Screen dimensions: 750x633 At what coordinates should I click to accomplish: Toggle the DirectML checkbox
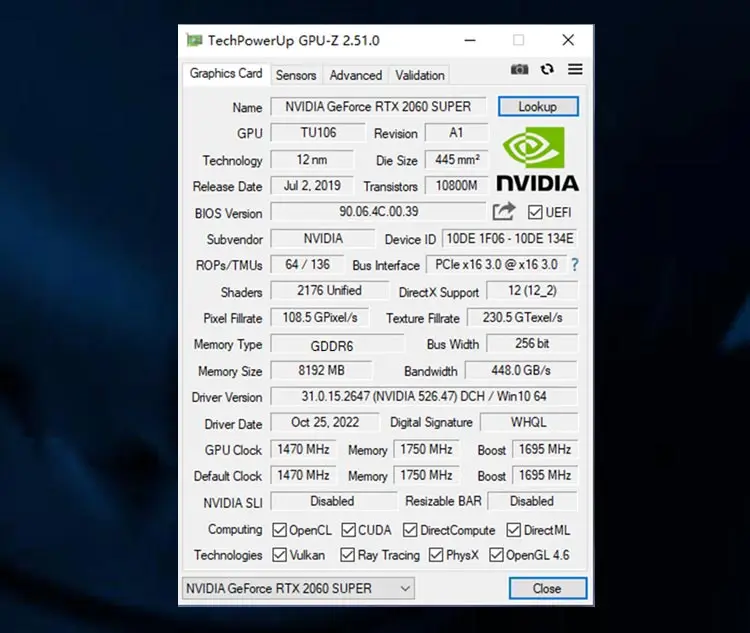pyautogui.click(x=514, y=530)
